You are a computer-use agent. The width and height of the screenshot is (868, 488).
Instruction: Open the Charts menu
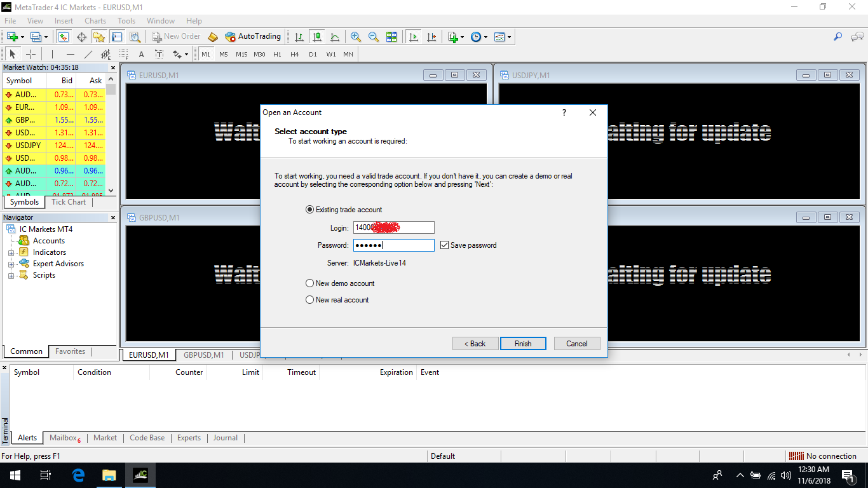(x=95, y=21)
